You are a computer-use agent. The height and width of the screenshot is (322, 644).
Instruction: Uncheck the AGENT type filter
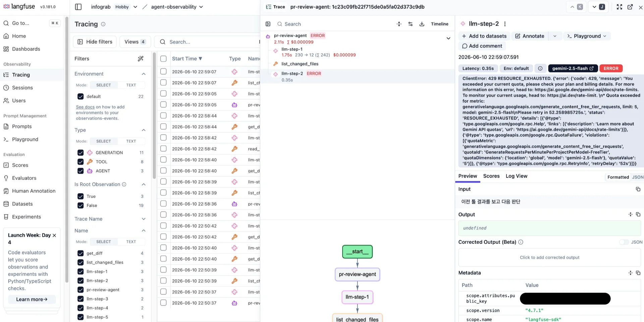point(80,171)
